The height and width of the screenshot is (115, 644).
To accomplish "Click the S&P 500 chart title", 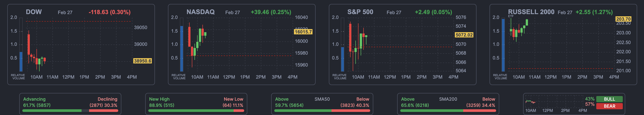I will 360,12.
